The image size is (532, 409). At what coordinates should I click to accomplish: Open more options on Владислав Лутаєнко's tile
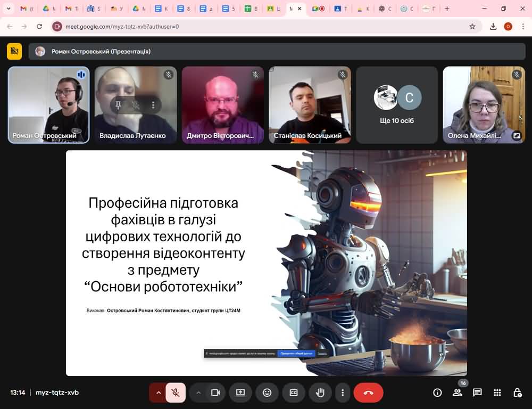click(153, 105)
